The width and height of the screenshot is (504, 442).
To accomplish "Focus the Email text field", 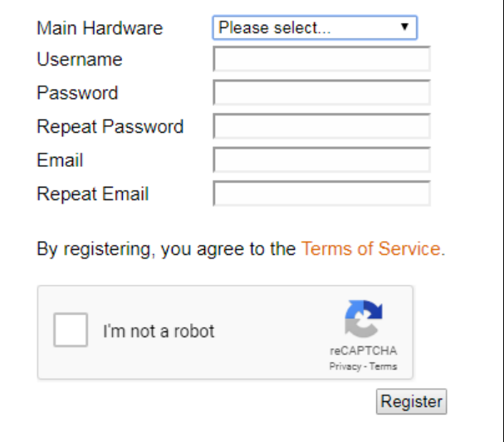I will (322, 160).
